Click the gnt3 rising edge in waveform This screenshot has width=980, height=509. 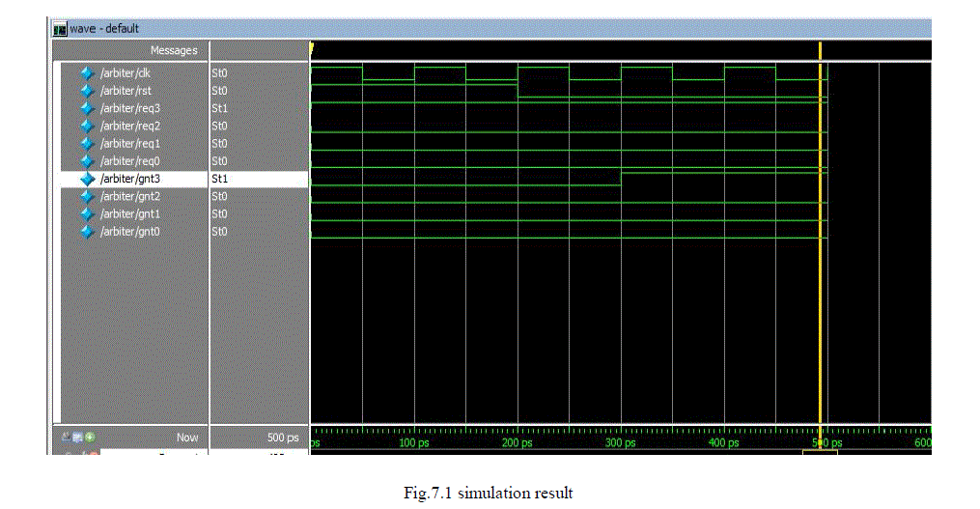pos(621,179)
